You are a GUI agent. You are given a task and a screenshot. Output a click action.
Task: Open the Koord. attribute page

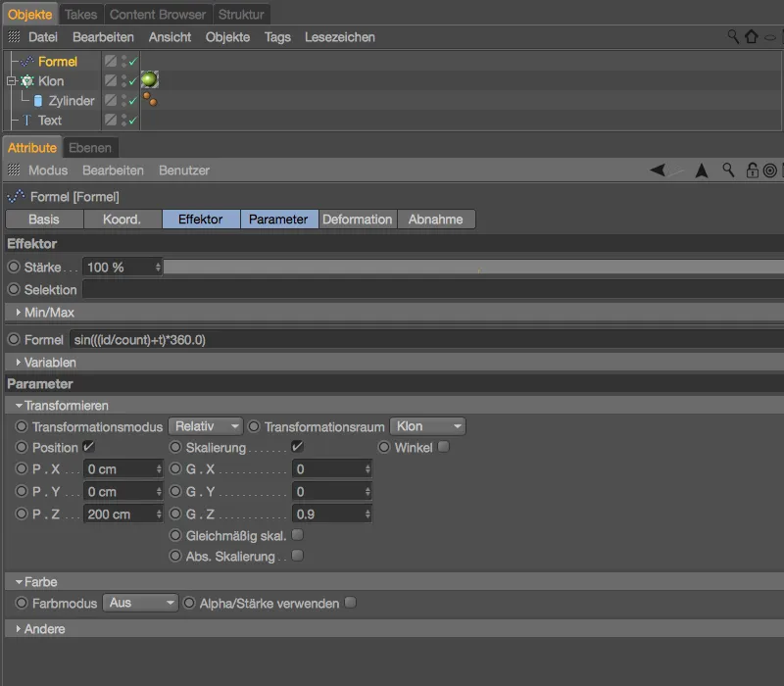(122, 220)
